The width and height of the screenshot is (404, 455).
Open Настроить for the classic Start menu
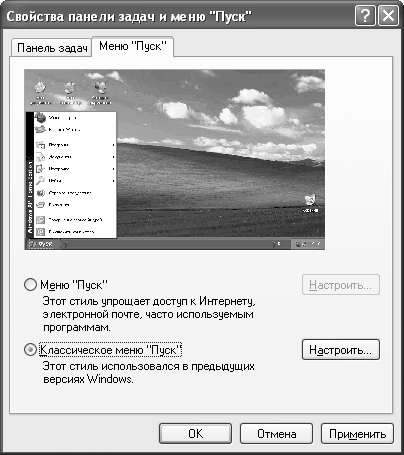pyautogui.click(x=341, y=350)
